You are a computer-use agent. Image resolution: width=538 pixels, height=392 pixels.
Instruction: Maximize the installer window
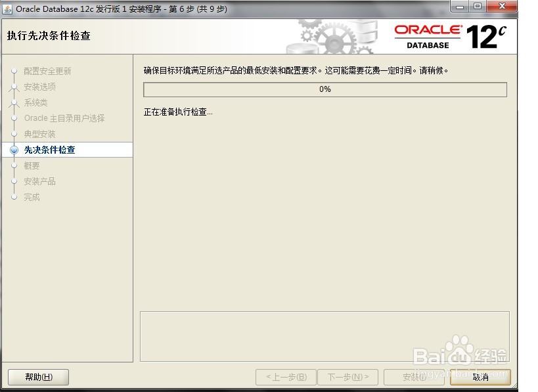[x=478, y=6]
